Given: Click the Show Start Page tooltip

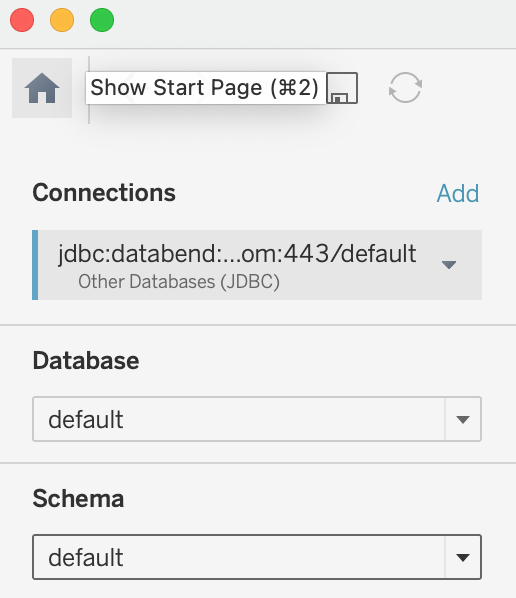Looking at the screenshot, I should pos(206,88).
